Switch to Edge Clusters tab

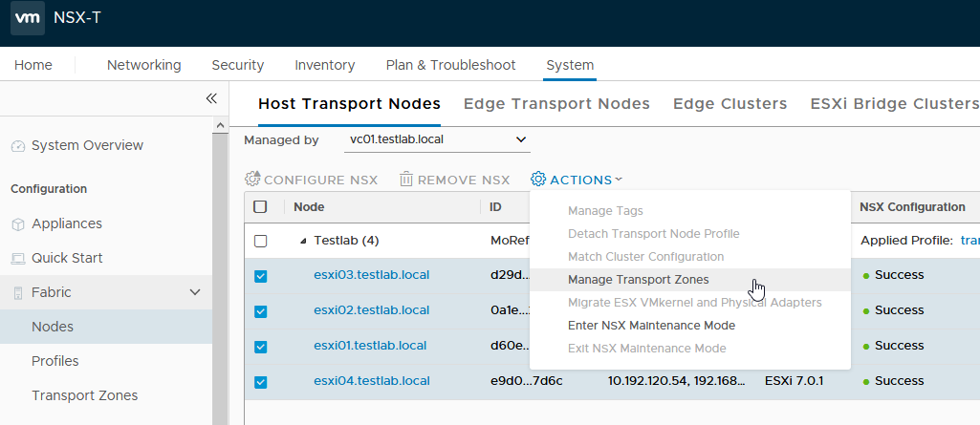pyautogui.click(x=730, y=103)
